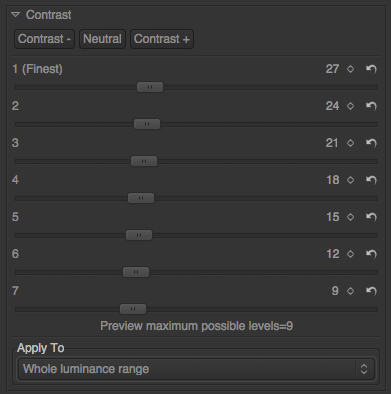Click the level 7 slider handle
This screenshot has height=394, width=391.
coord(133,309)
